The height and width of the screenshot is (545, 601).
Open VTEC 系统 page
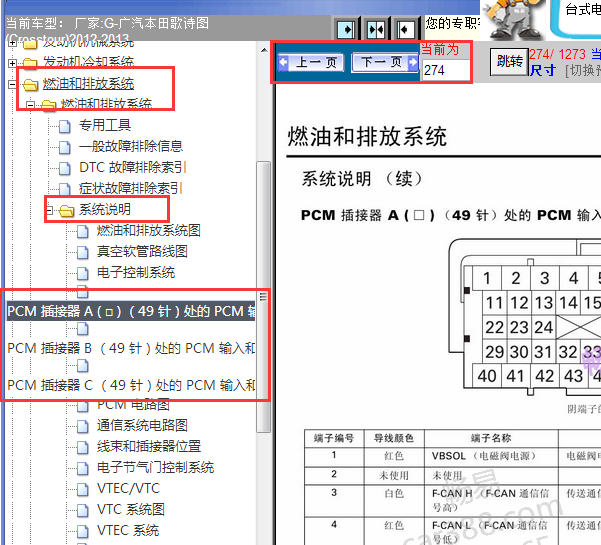click(x=128, y=530)
